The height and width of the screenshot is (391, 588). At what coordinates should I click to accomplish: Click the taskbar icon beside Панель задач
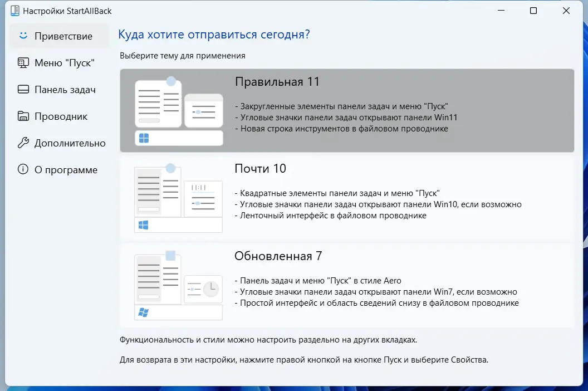(x=23, y=89)
